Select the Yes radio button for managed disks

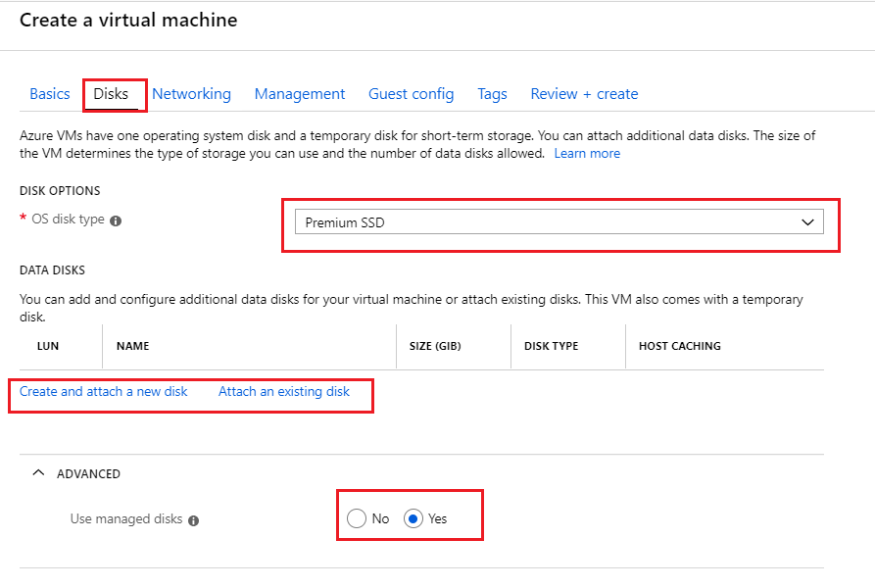413,518
